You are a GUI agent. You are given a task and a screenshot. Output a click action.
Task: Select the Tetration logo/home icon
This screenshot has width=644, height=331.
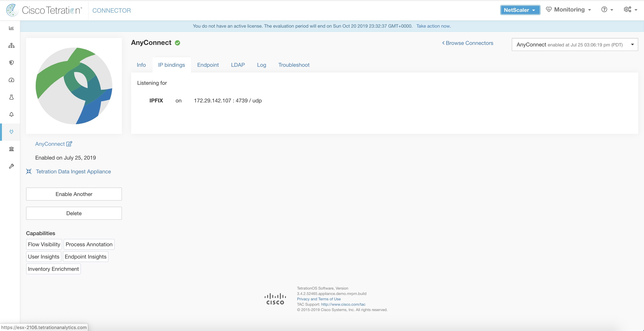11,9
